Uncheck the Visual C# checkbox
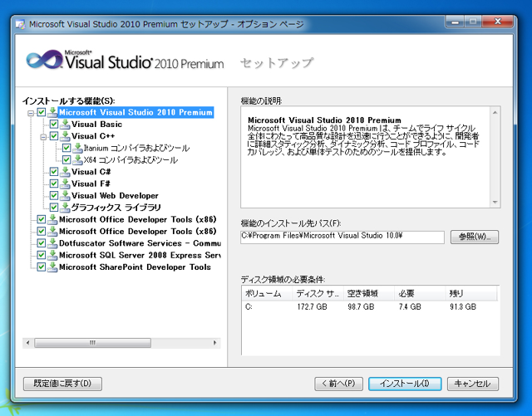532x416 pixels. pyautogui.click(x=54, y=172)
